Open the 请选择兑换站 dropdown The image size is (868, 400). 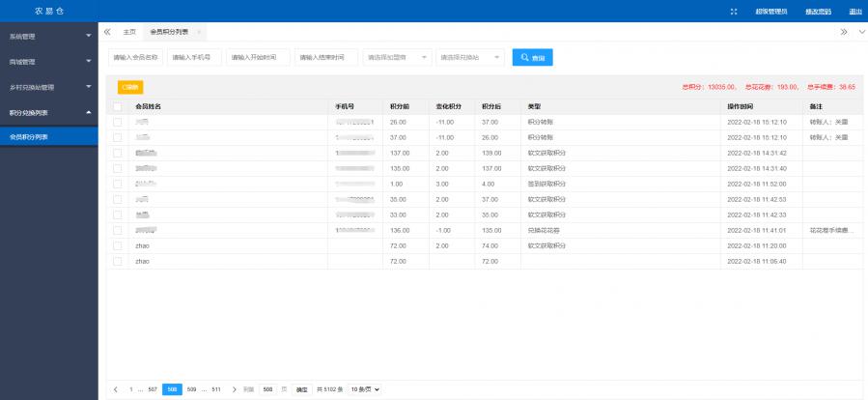pyautogui.click(x=469, y=58)
